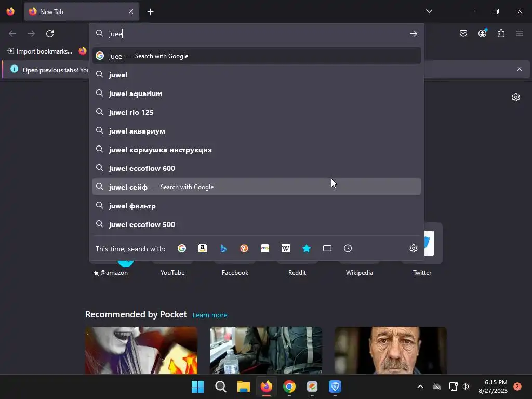Image resolution: width=532 pixels, height=399 pixels.
Task: Choose the 'juwel сейф' suggestion
Action: coord(257,187)
